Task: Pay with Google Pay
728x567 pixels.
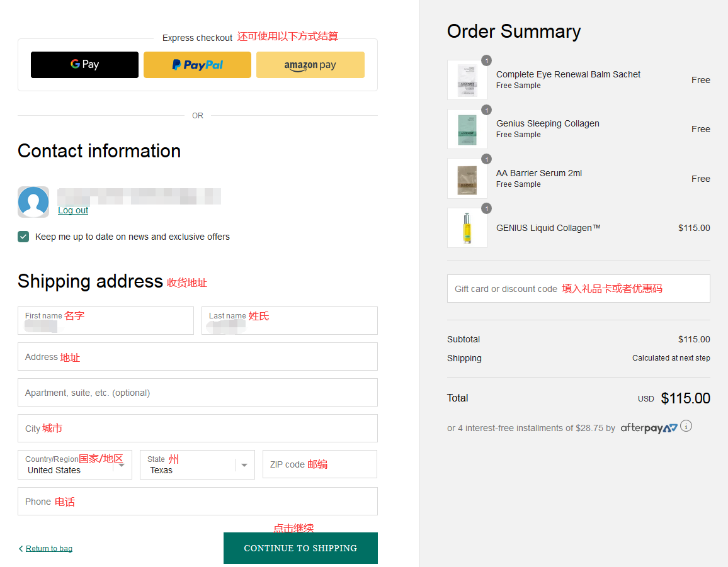Action: (84, 65)
